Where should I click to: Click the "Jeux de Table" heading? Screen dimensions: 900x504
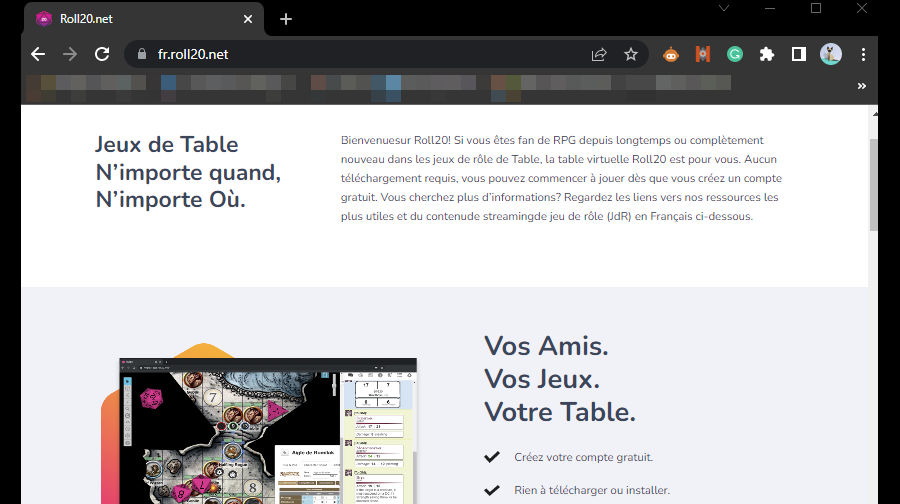tap(166, 144)
